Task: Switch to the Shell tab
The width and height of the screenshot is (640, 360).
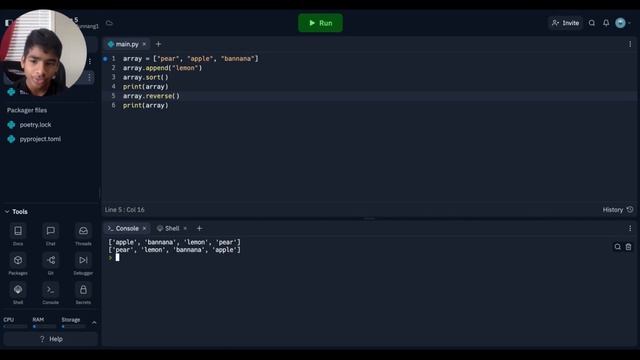Action: (x=168, y=229)
